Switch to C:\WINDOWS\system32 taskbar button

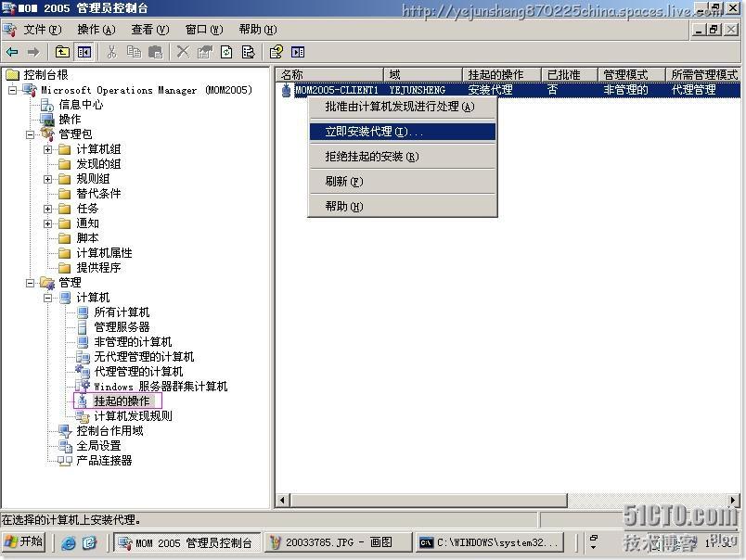[x=490, y=542]
